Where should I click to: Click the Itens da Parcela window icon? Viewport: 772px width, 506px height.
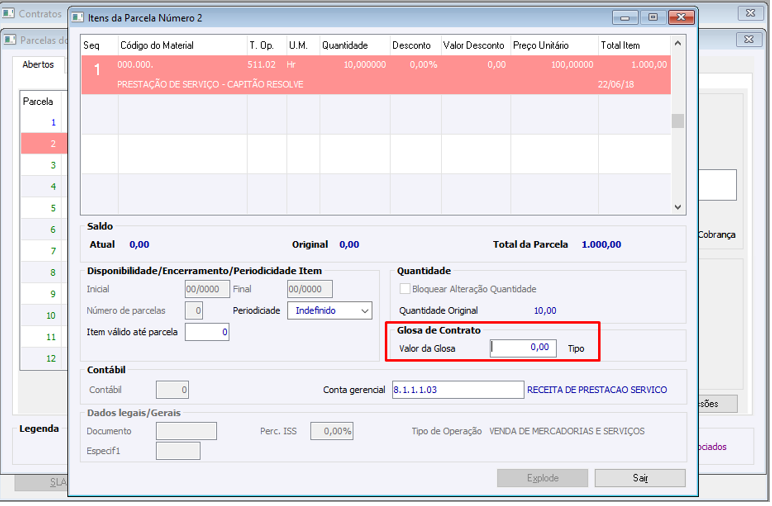point(78,18)
